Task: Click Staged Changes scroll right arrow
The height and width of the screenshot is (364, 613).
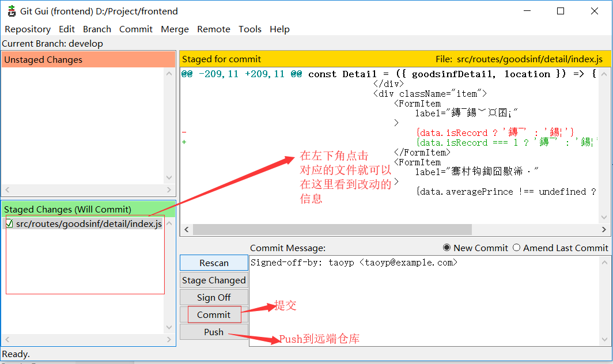Action: click(x=169, y=339)
